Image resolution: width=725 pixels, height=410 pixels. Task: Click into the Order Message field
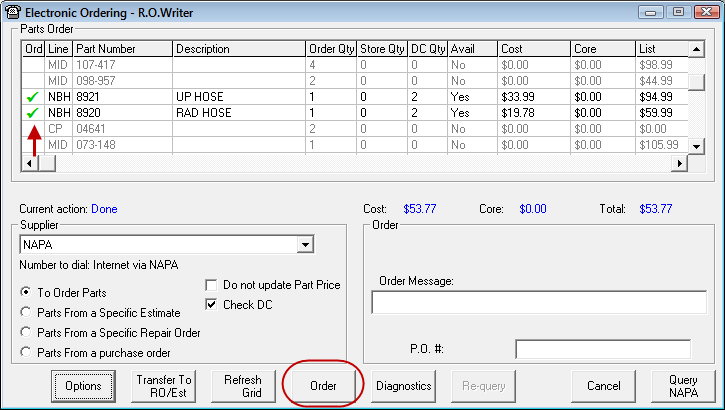pyautogui.click(x=538, y=303)
